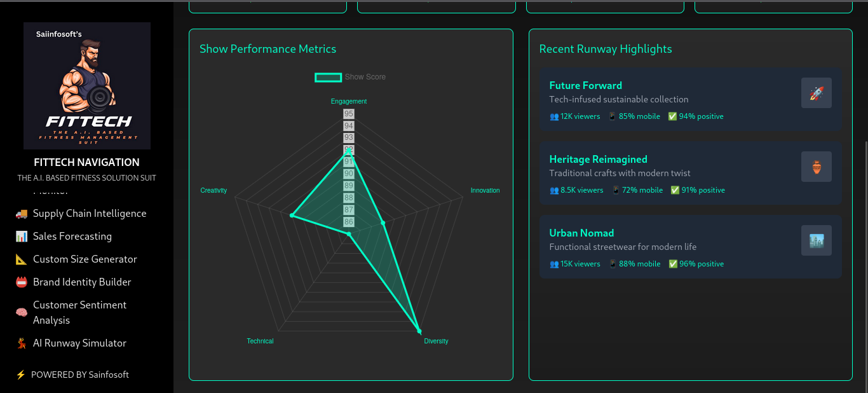
Task: Click the FITTECH logo image
Action: pos(87,86)
